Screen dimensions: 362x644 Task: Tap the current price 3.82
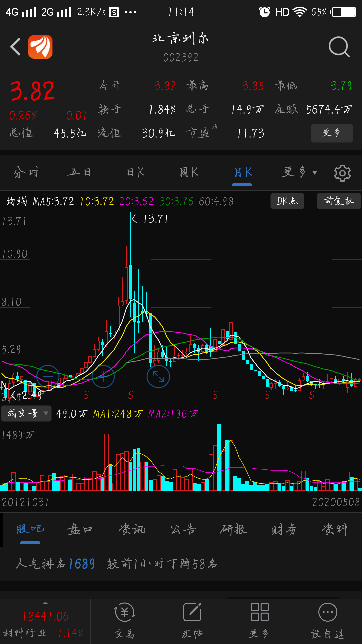pos(32,91)
